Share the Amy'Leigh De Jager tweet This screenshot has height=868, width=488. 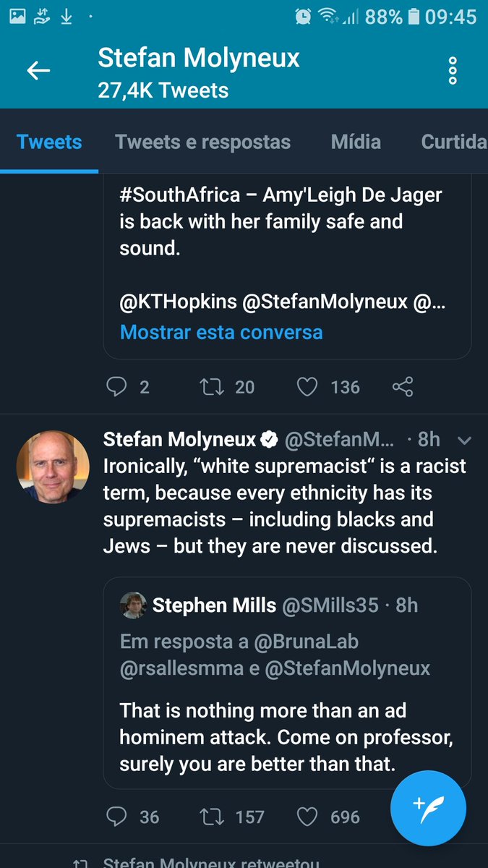402,387
